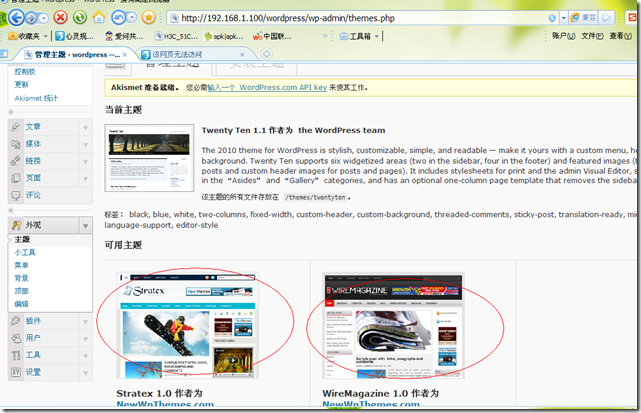641x413 pixels.
Task: Open the 中国联... bookmark
Action: click(272, 36)
